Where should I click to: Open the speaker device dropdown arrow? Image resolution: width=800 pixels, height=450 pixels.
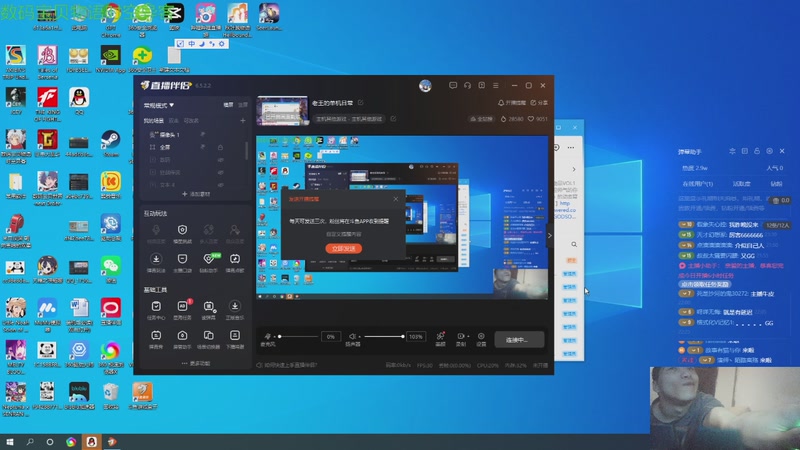tap(359, 337)
